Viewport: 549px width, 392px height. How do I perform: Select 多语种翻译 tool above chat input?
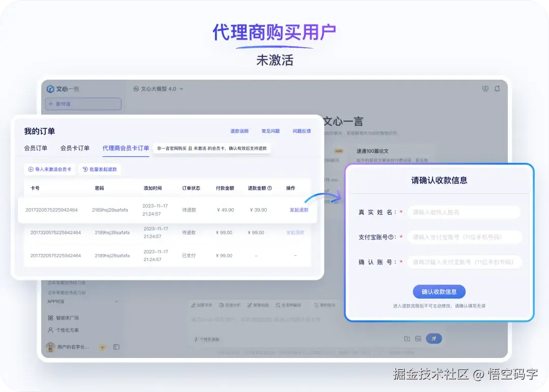288,305
